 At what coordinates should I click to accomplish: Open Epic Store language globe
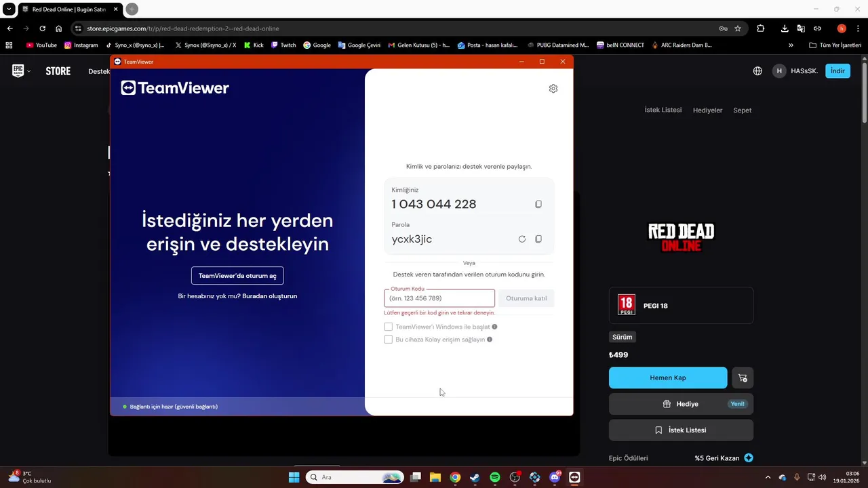point(757,71)
